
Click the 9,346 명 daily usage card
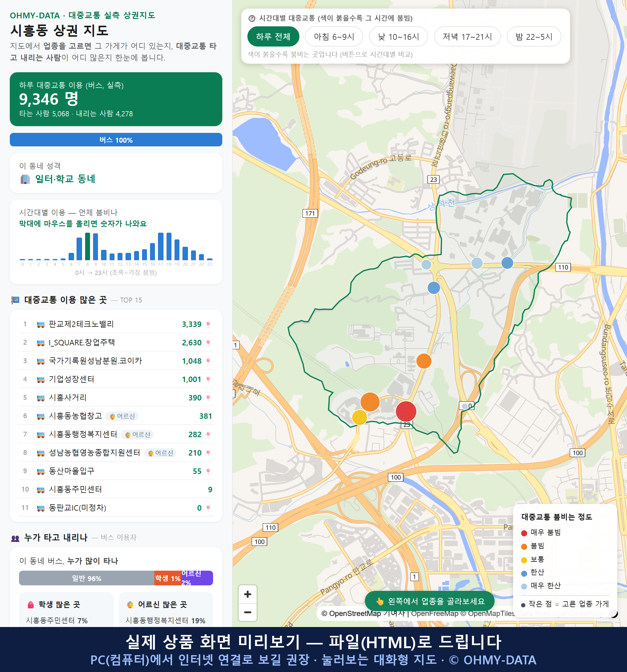(x=116, y=99)
